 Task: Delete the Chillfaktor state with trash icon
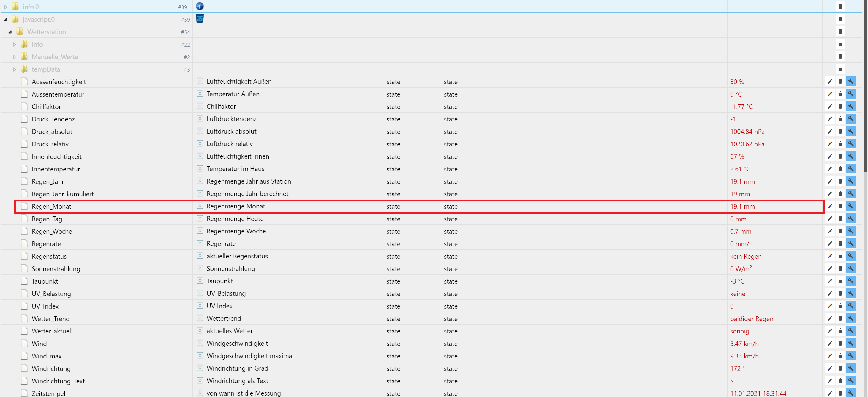pos(840,107)
